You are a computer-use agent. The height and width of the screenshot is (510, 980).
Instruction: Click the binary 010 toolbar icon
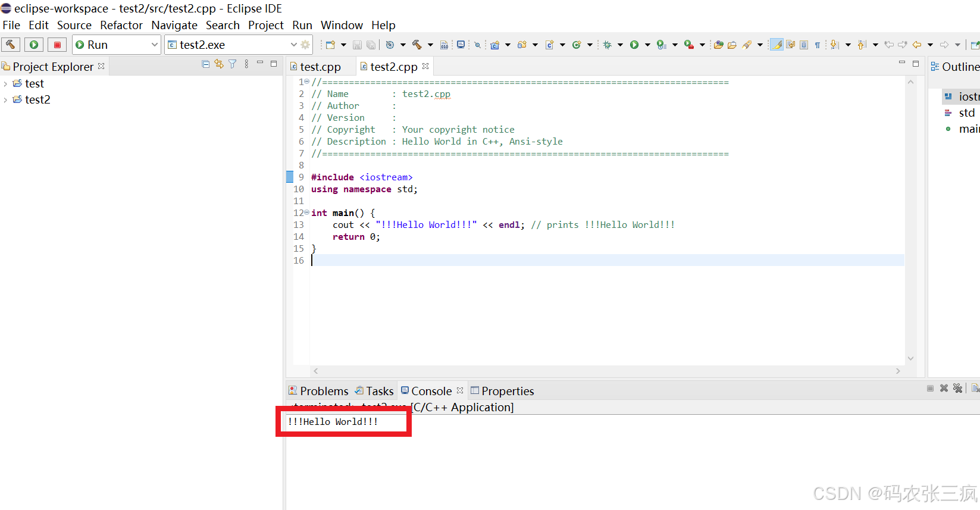point(444,45)
